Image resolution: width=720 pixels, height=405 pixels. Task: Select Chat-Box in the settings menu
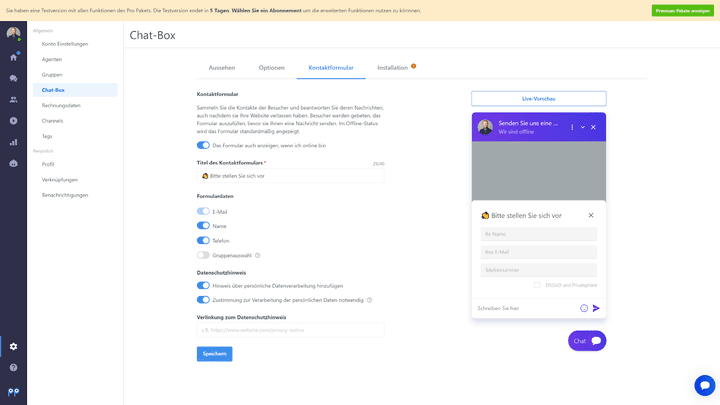[x=75, y=90]
